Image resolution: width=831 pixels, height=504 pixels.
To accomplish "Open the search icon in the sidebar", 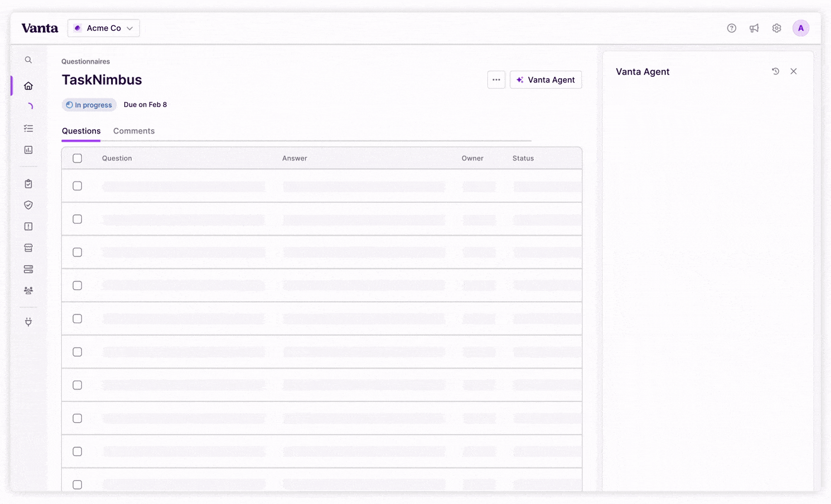I will pyautogui.click(x=28, y=60).
